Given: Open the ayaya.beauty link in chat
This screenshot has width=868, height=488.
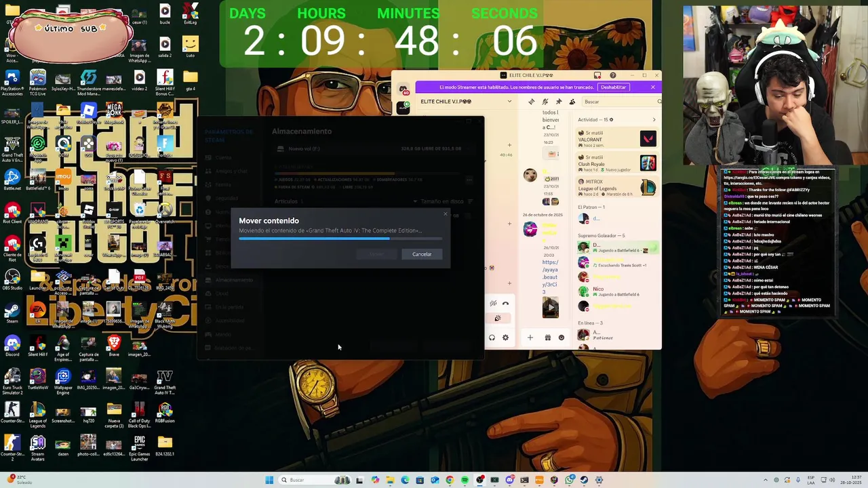Looking at the screenshot, I should coord(550,277).
